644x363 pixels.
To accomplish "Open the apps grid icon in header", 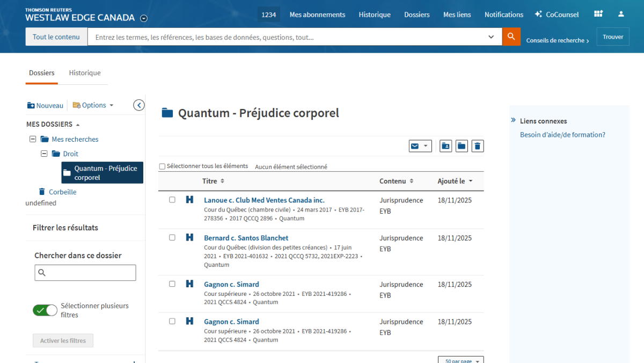I will point(598,14).
